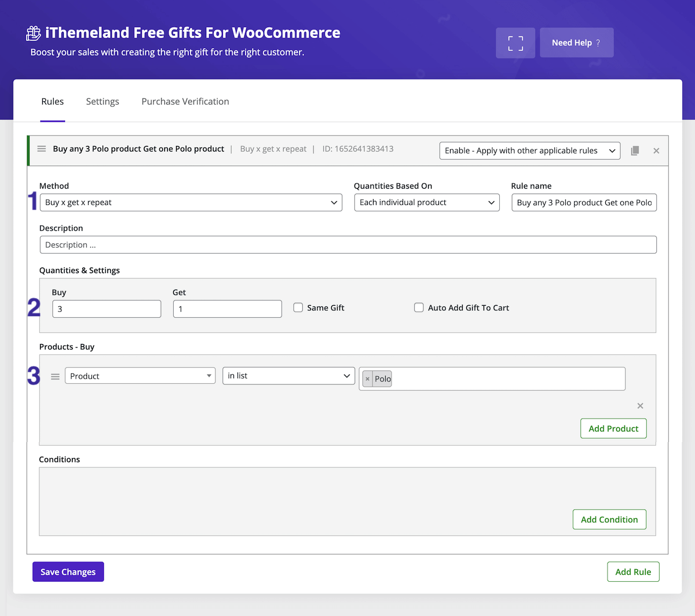Open the Product type dropdown
The height and width of the screenshot is (616, 695).
(140, 376)
